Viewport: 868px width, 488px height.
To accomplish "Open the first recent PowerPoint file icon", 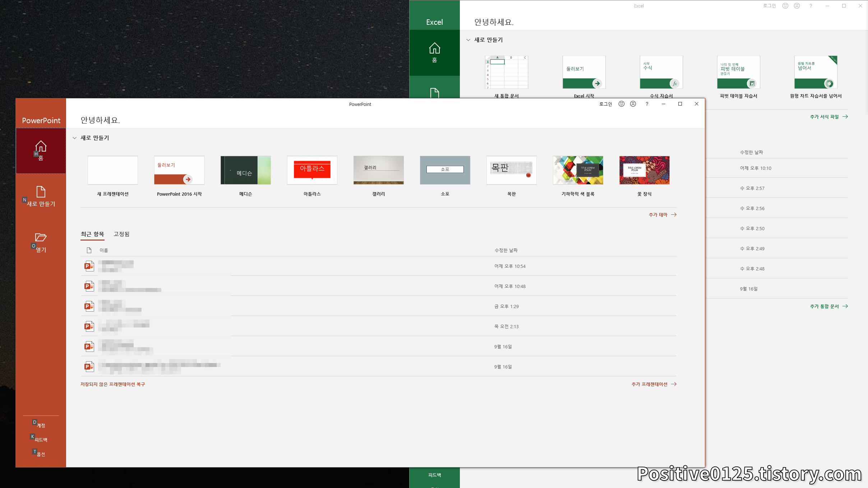I will pyautogui.click(x=89, y=266).
